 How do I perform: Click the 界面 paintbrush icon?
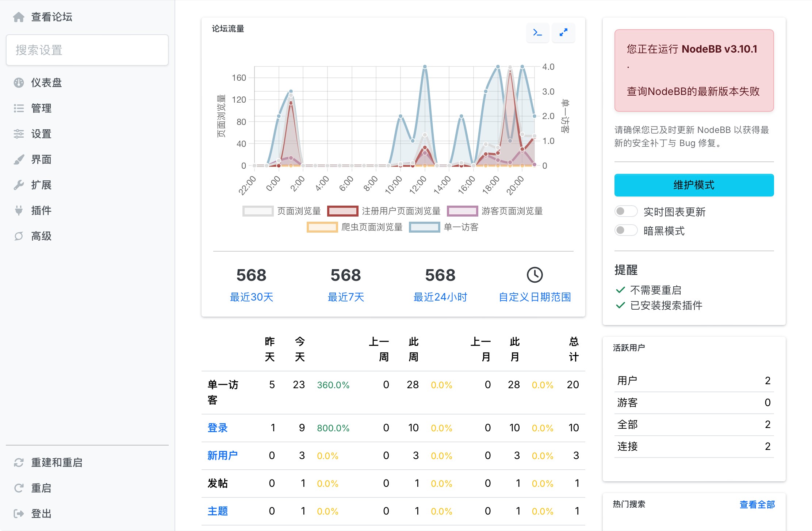[x=19, y=160]
